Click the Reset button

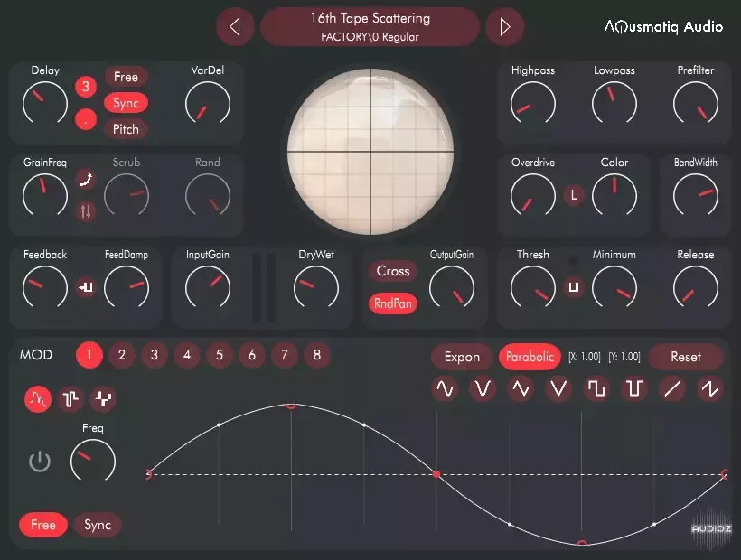click(x=686, y=357)
